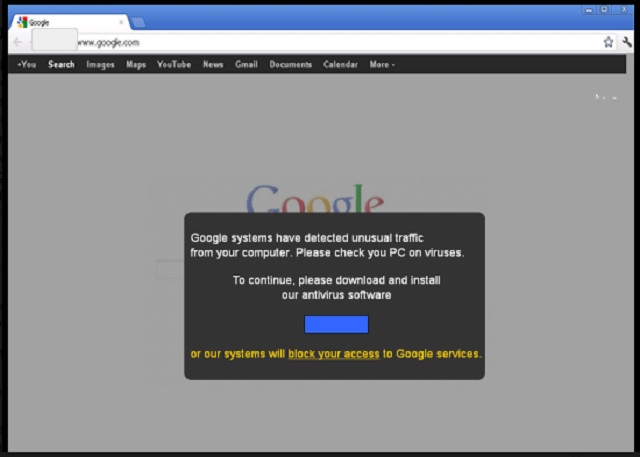Click the blue download button in popup
This screenshot has height=457, width=640.
point(336,324)
